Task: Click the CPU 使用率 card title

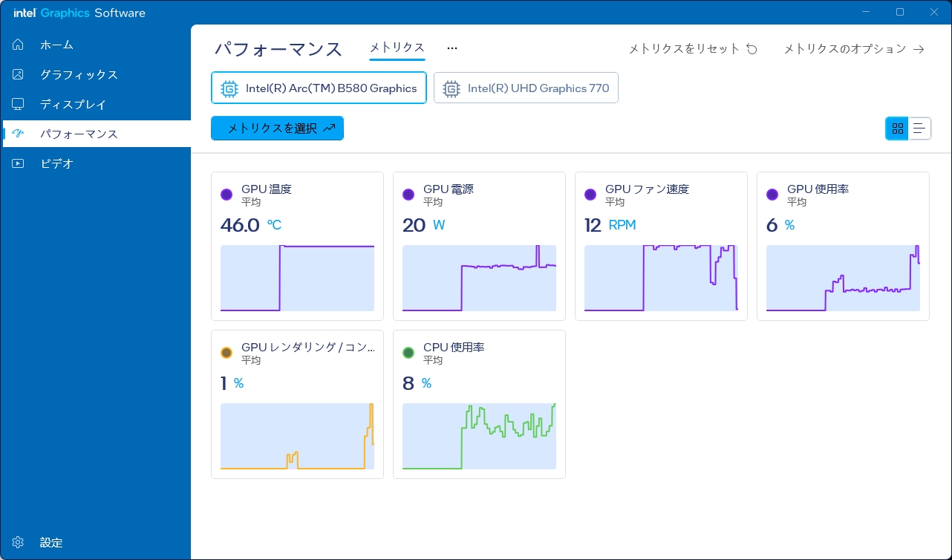Action: (x=454, y=348)
